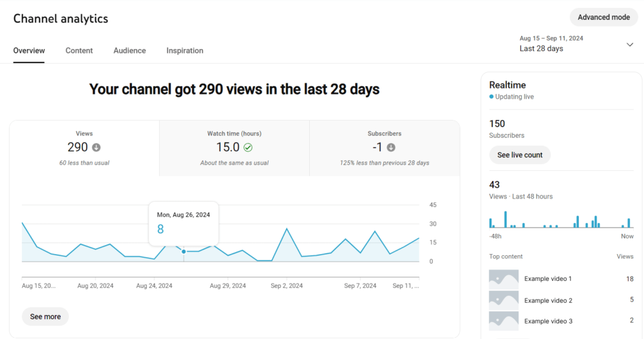The width and height of the screenshot is (644, 339).
Task: Click the Advanced mode button
Action: 603,17
